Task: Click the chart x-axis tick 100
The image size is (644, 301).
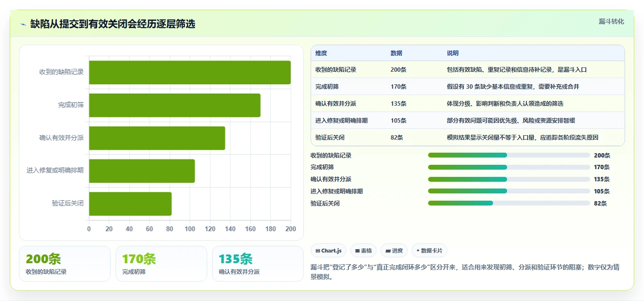Action: [x=190, y=229]
